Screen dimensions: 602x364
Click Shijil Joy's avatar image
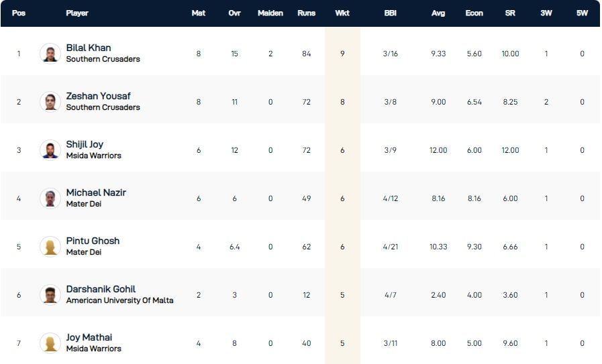click(x=50, y=150)
